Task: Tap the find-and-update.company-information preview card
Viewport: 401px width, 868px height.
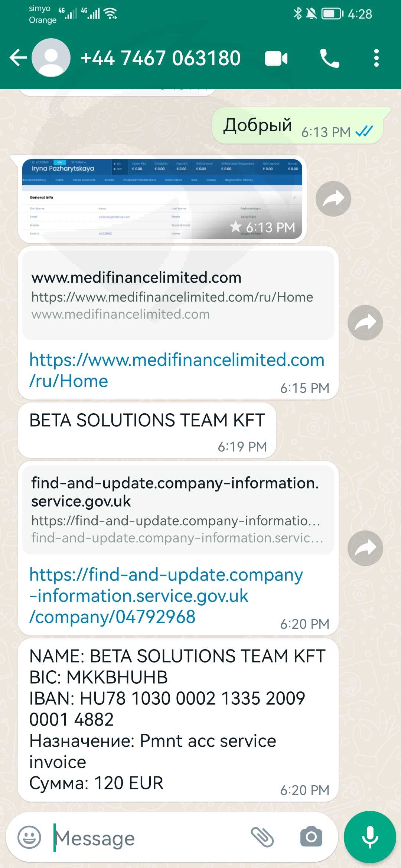Action: pyautogui.click(x=178, y=510)
